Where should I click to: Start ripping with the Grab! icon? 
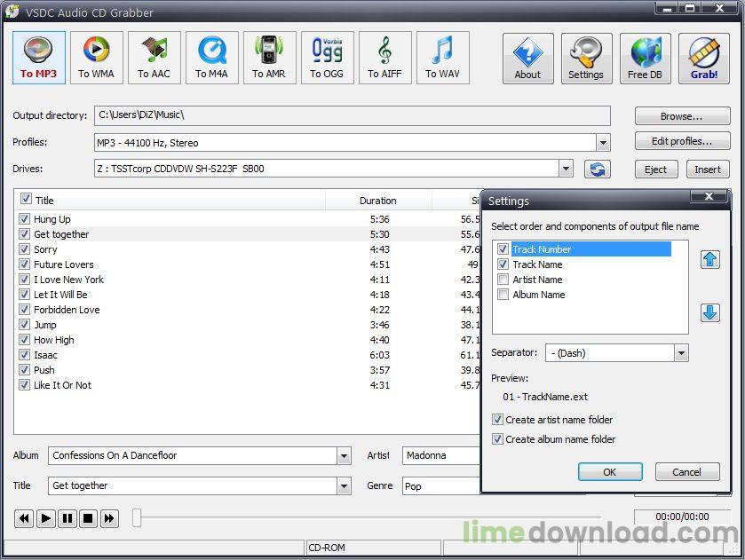tap(704, 59)
